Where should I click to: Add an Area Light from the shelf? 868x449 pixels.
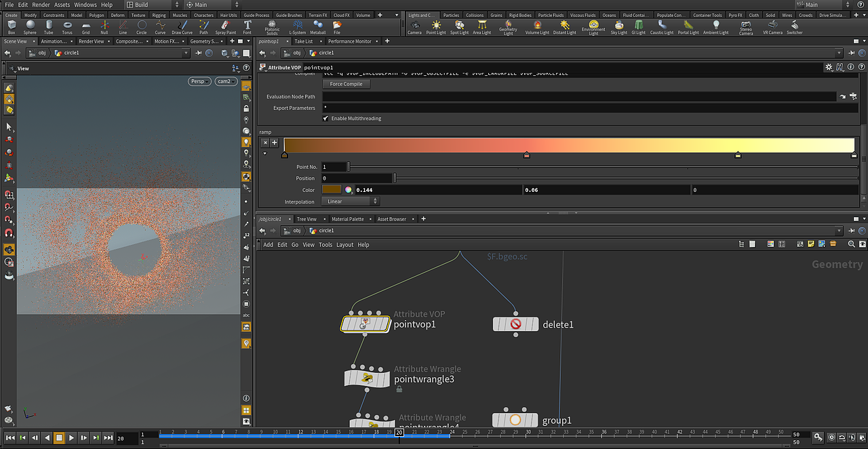481,27
